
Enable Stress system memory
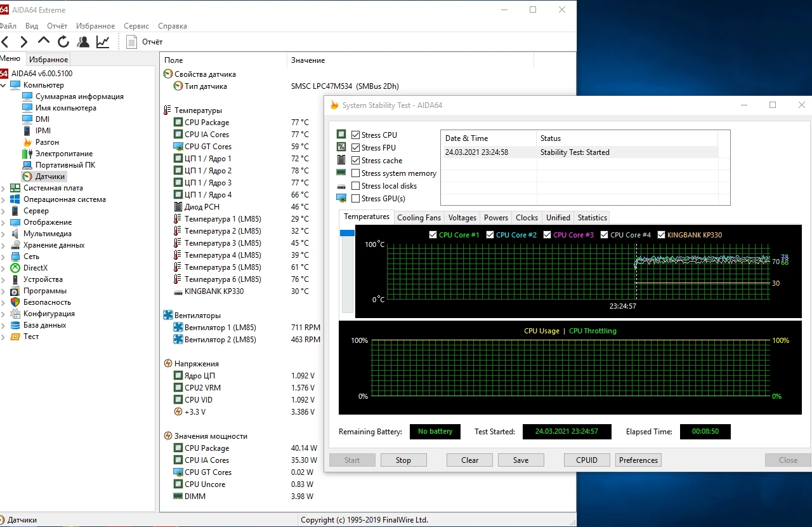(x=356, y=173)
